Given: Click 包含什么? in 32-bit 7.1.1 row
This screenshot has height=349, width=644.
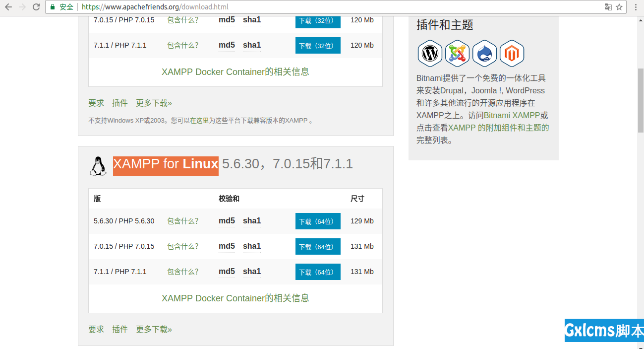Looking at the screenshot, I should click(x=183, y=45).
